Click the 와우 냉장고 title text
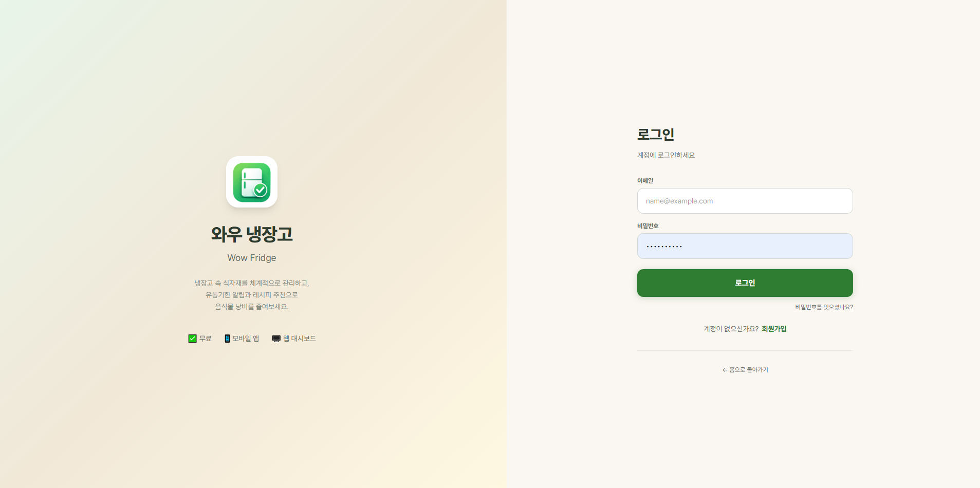Screen dimensions: 980x488 pyautogui.click(x=252, y=234)
